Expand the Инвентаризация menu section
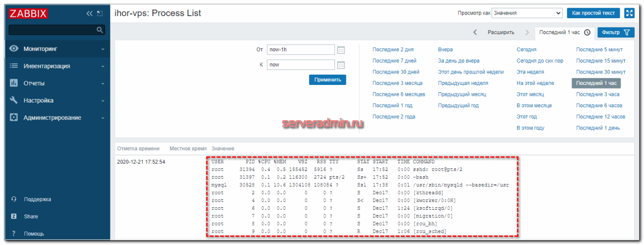 [56, 66]
